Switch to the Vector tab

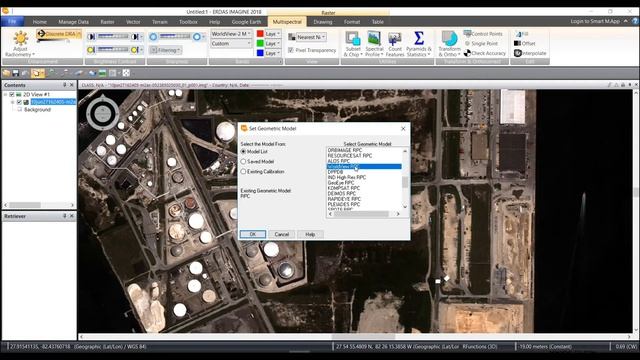pos(133,22)
